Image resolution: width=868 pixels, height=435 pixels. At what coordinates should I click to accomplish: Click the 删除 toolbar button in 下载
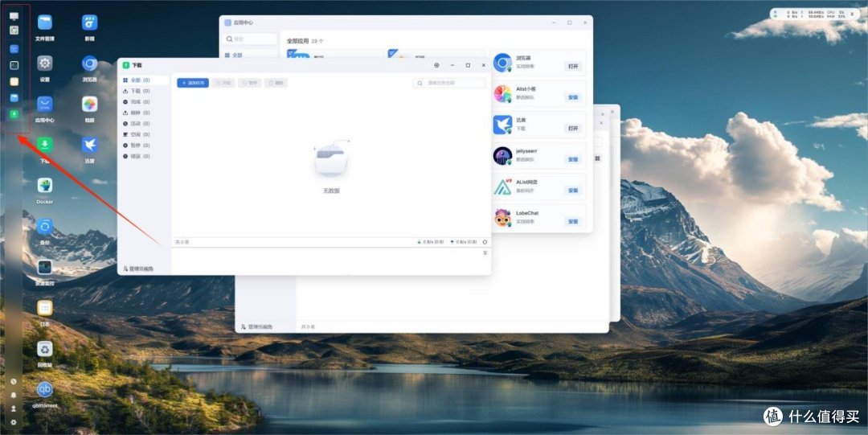click(276, 83)
